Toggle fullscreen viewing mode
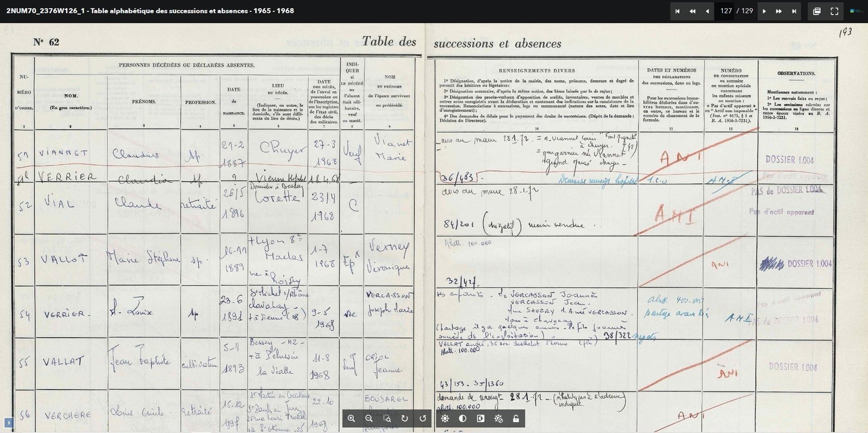868x433 pixels. pyautogui.click(x=835, y=11)
